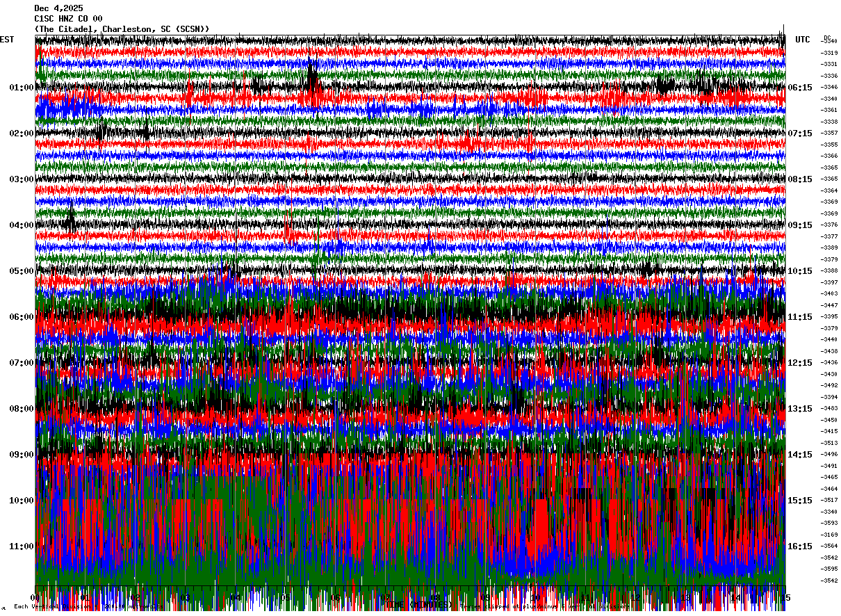Click the DC offset value -3517
The image size is (841, 616).
tap(830, 500)
